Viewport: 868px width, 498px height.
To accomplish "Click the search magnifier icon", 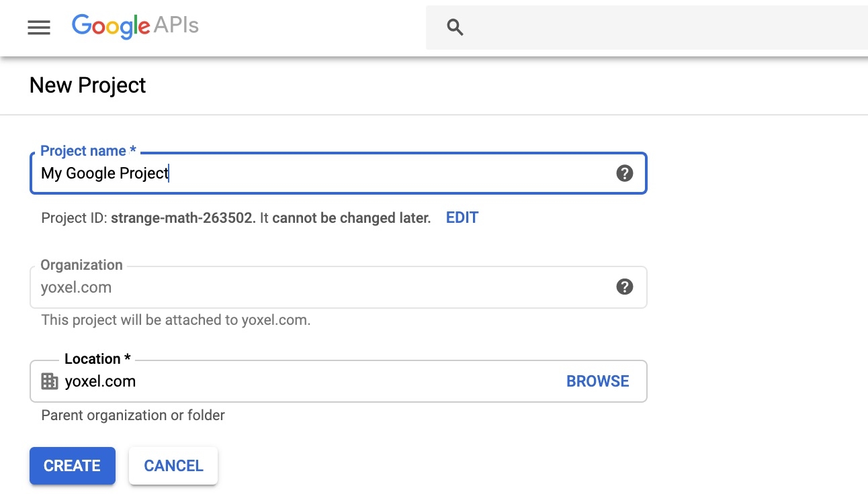I will point(455,27).
